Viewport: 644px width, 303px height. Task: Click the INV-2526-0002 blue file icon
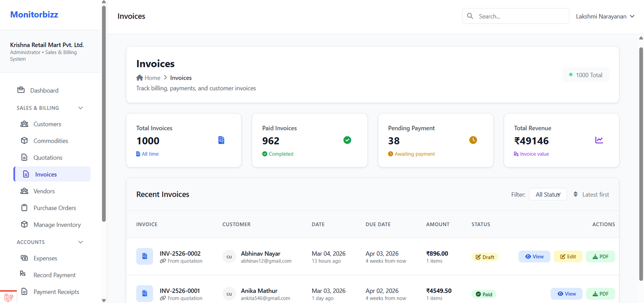click(144, 256)
